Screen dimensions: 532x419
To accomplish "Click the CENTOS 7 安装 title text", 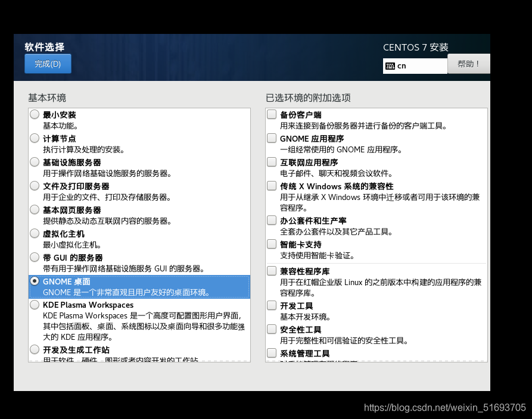I will point(416,48).
